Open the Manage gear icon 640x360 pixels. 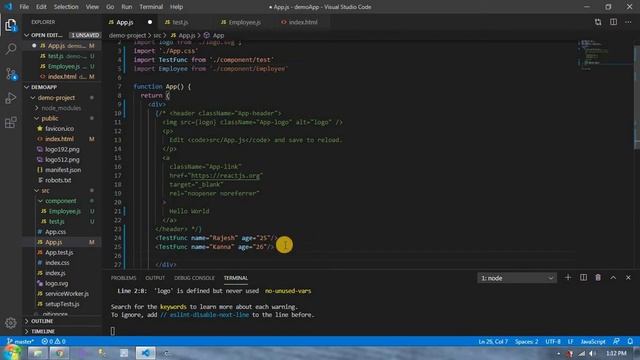(x=11, y=323)
